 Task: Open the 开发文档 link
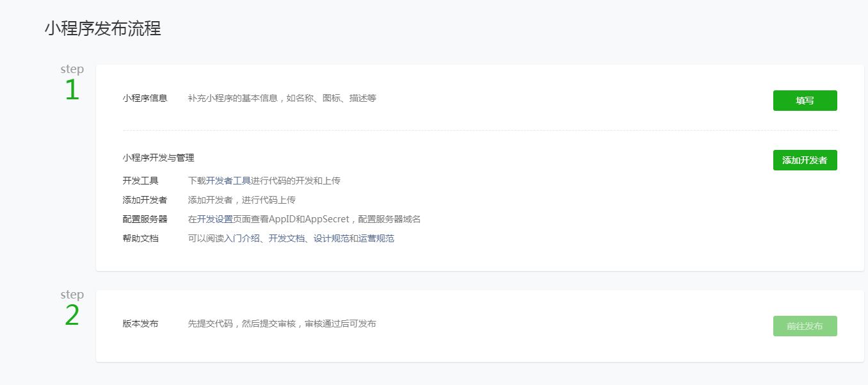pos(287,238)
